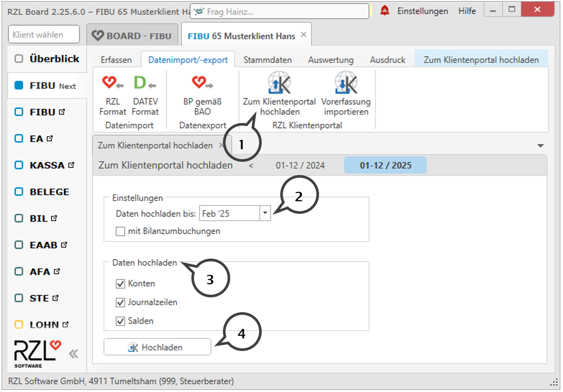Expand the tab list dropdown arrow
This screenshot has width=563, height=392.
click(x=540, y=146)
